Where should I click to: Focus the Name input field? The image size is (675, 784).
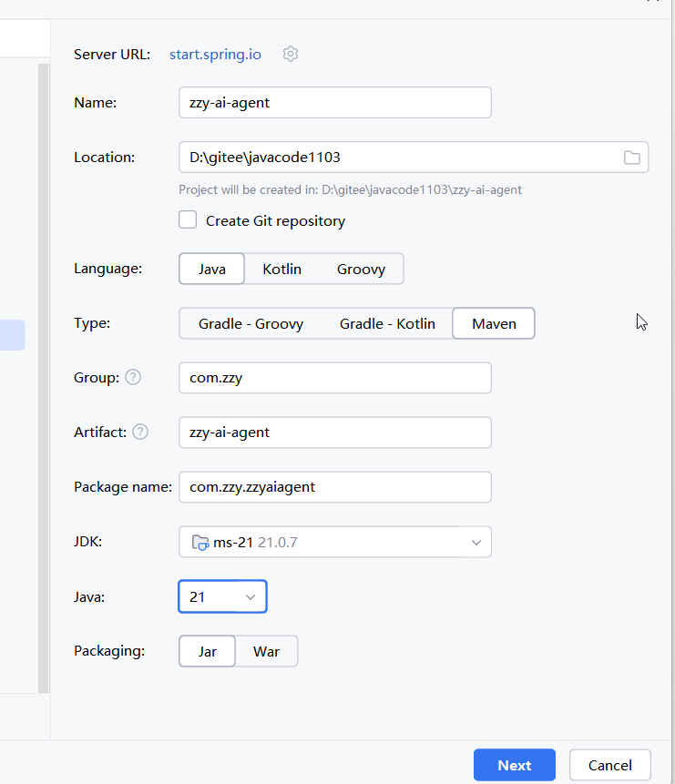[334, 103]
